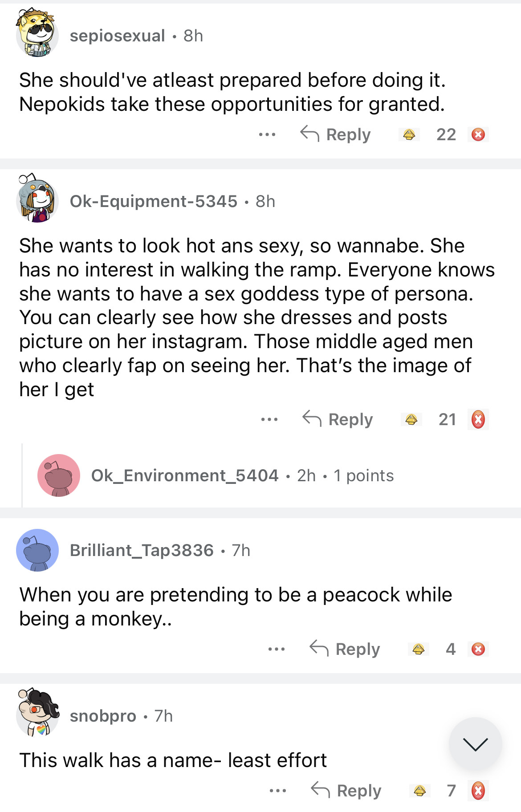Reply to snobpro's comment
Viewport: 521px width, 812px height.
pos(346,791)
